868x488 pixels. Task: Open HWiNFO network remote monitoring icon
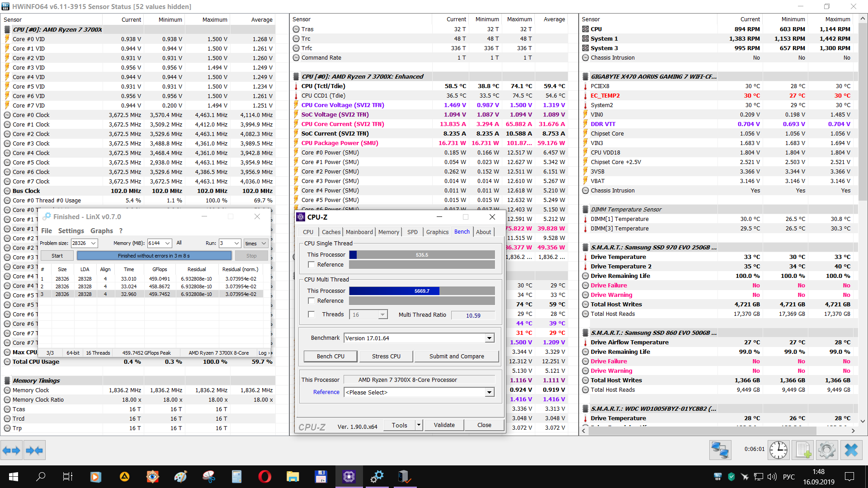[x=720, y=450]
